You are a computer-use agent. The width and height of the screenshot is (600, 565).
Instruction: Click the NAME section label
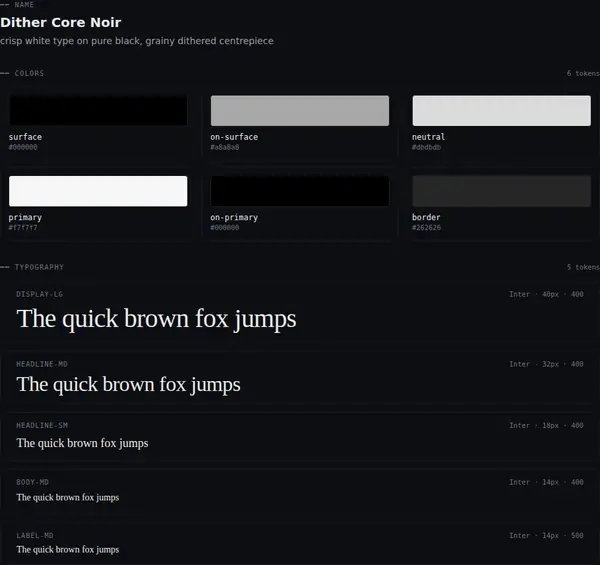[24, 5]
